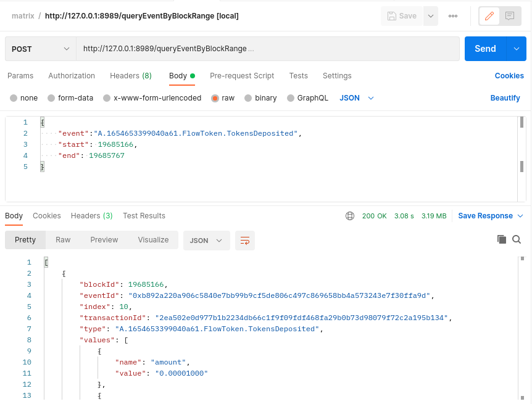Switch to the pencil edit mode icon
This screenshot has width=532, height=404.
click(489, 16)
